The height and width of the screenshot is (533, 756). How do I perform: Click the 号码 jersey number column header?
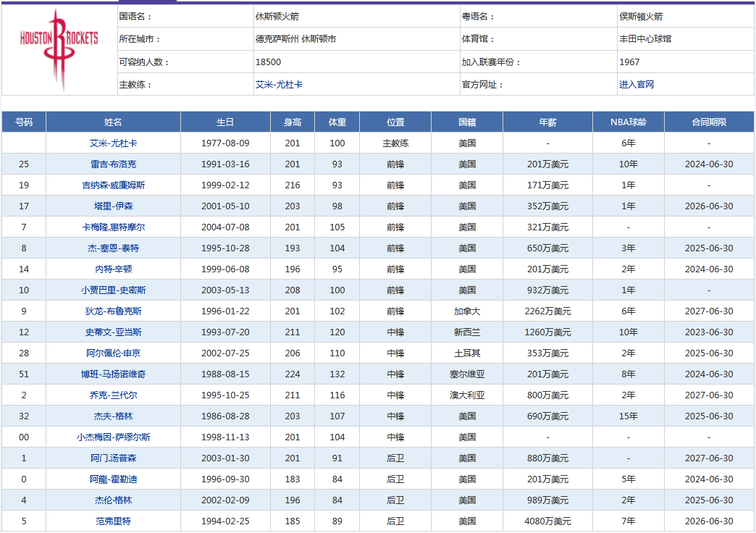pyautogui.click(x=24, y=122)
